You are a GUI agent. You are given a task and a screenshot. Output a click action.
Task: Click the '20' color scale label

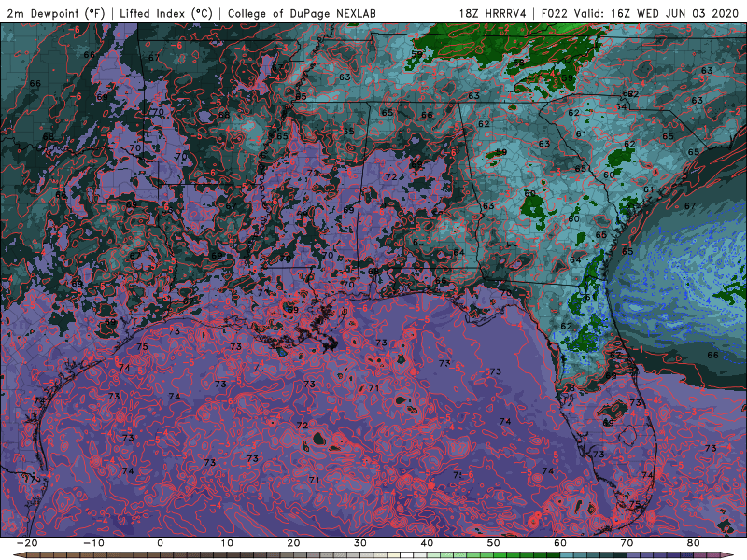(x=293, y=543)
